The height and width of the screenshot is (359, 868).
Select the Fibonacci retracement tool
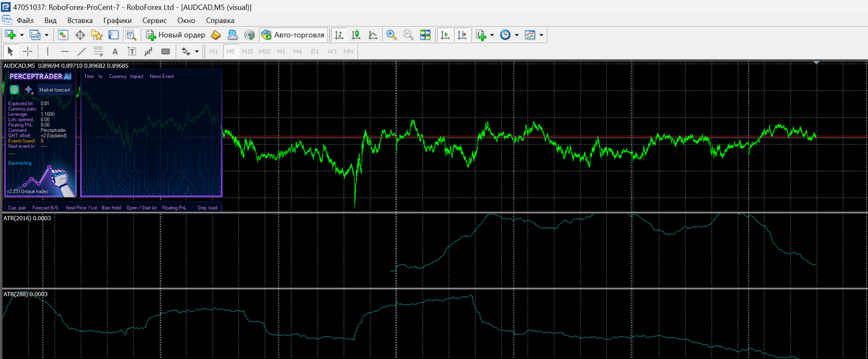coord(98,51)
